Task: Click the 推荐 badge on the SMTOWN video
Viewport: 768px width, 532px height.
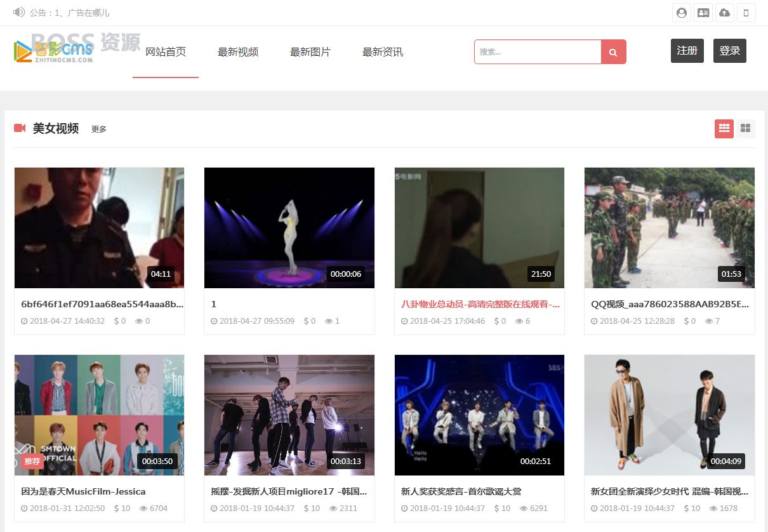Action: [32, 462]
